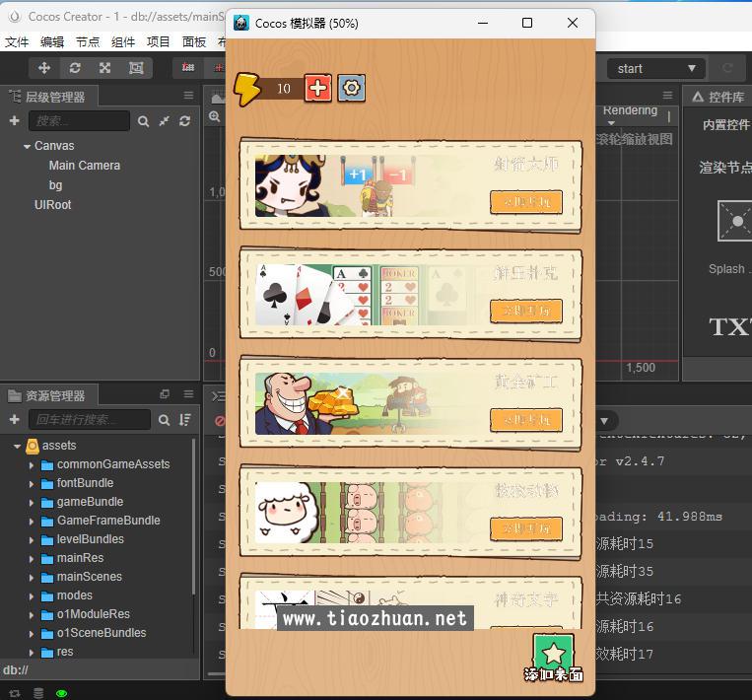Add energy with the red plus button
This screenshot has height=700, width=752.
318,89
